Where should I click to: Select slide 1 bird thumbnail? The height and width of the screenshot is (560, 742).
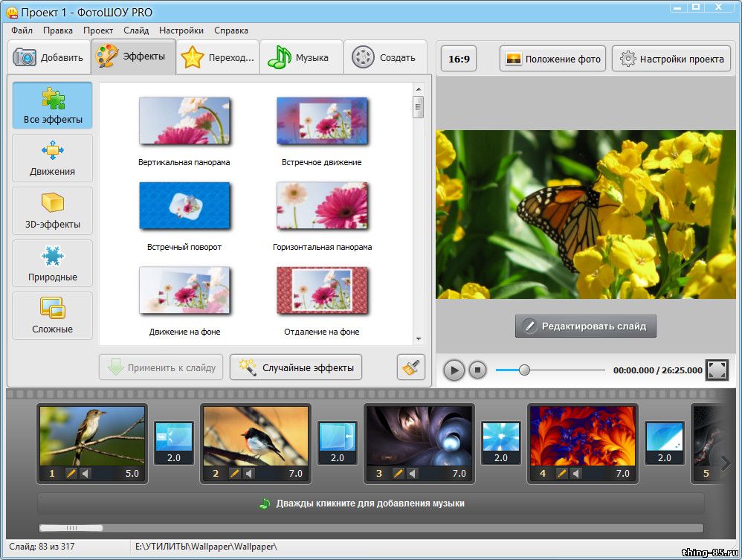coord(92,436)
